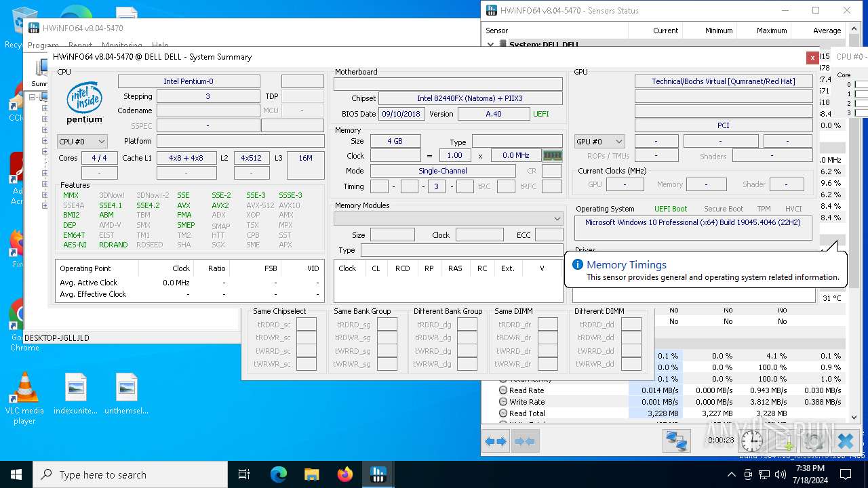868x488 pixels.
Task: Click the Current column header
Action: pyautogui.click(x=656, y=30)
